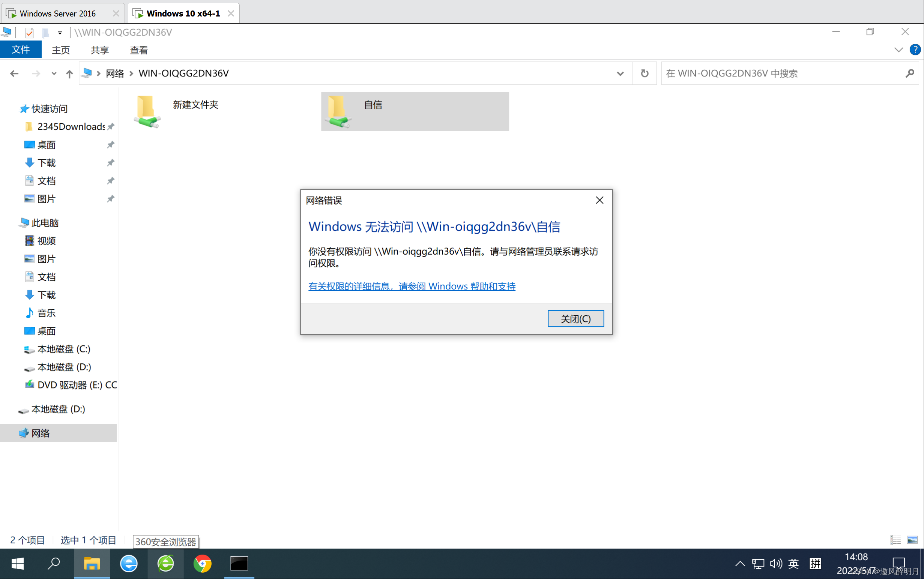Viewport: 924px width, 579px height.
Task: Select the 自信 shared folder
Action: (x=415, y=111)
